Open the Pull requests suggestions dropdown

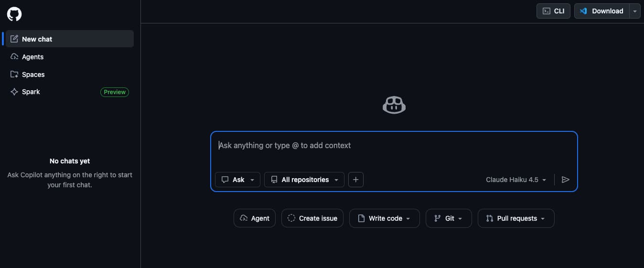click(516, 218)
